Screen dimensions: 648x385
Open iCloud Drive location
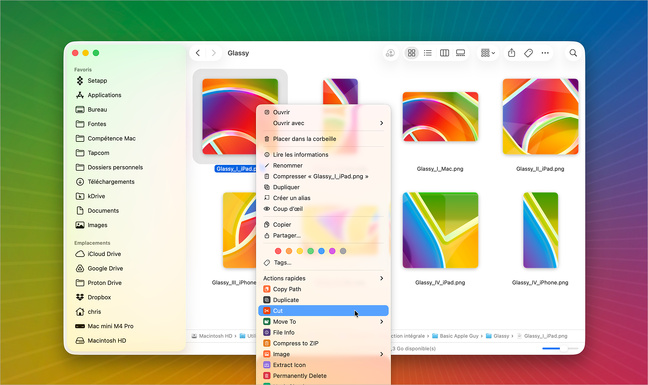click(x=104, y=254)
